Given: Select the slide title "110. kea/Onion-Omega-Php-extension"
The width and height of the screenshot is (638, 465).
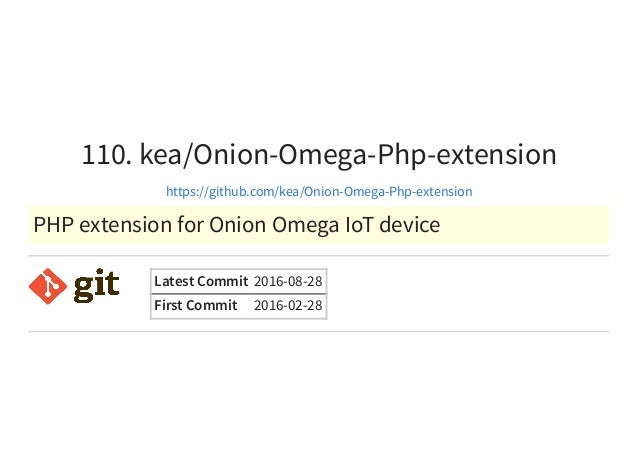Looking at the screenshot, I should tap(319, 155).
